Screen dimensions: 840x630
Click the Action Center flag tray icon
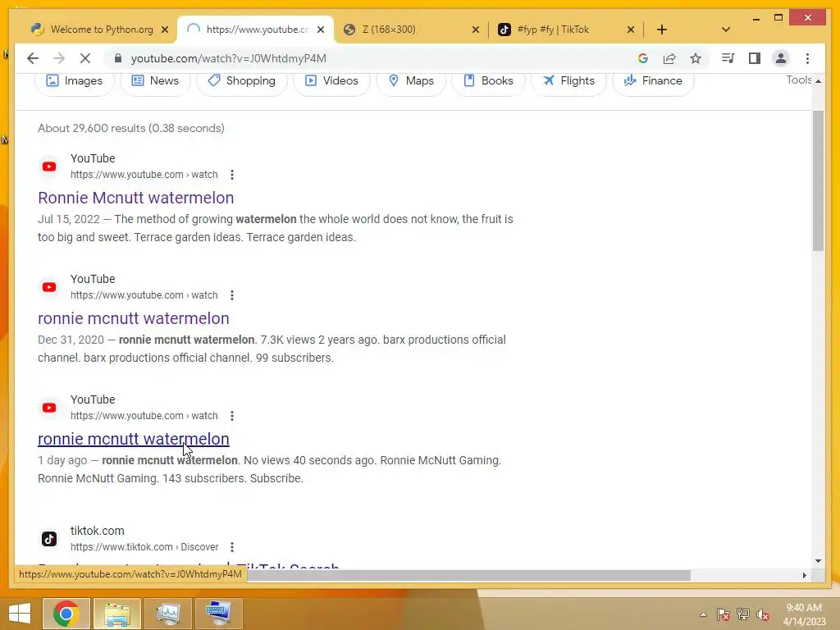[x=723, y=614]
